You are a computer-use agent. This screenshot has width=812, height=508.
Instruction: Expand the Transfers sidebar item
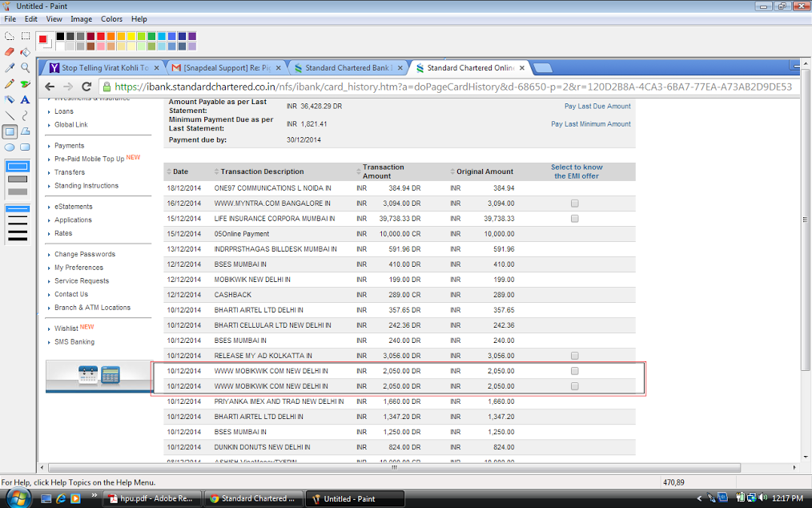pos(69,172)
